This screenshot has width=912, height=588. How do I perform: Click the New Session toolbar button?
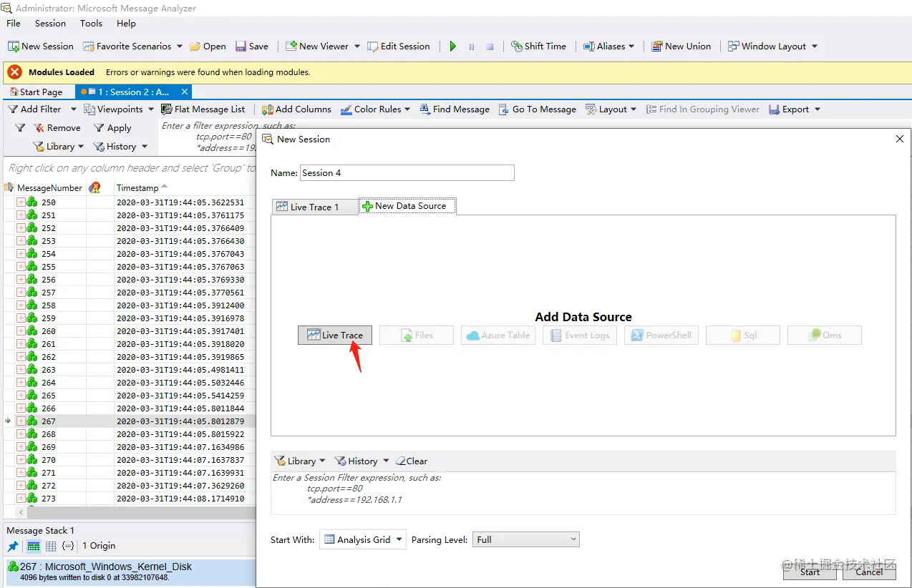[x=41, y=46]
